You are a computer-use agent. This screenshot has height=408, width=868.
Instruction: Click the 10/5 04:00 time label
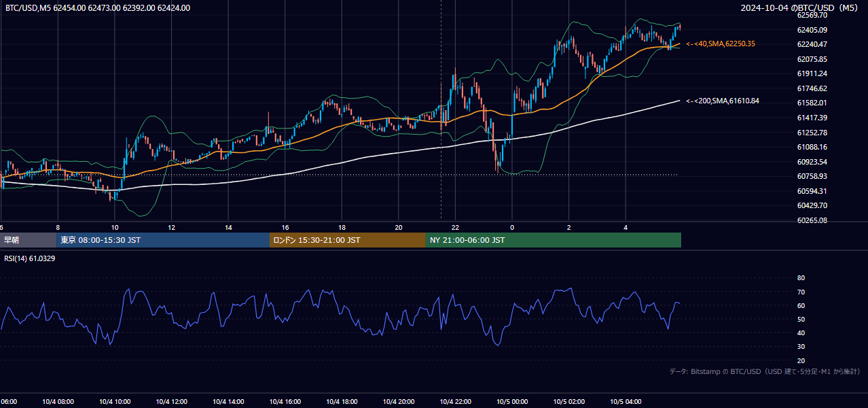click(x=626, y=402)
